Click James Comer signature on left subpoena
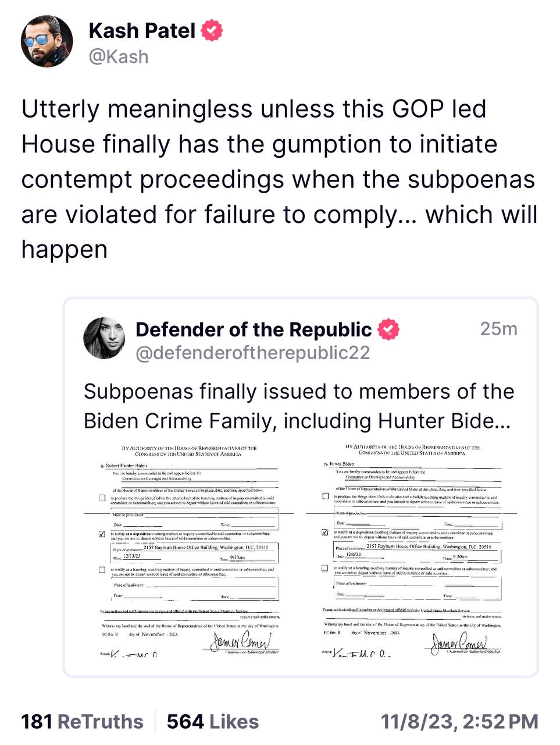The width and height of the screenshot is (560, 745). pyautogui.click(x=240, y=642)
